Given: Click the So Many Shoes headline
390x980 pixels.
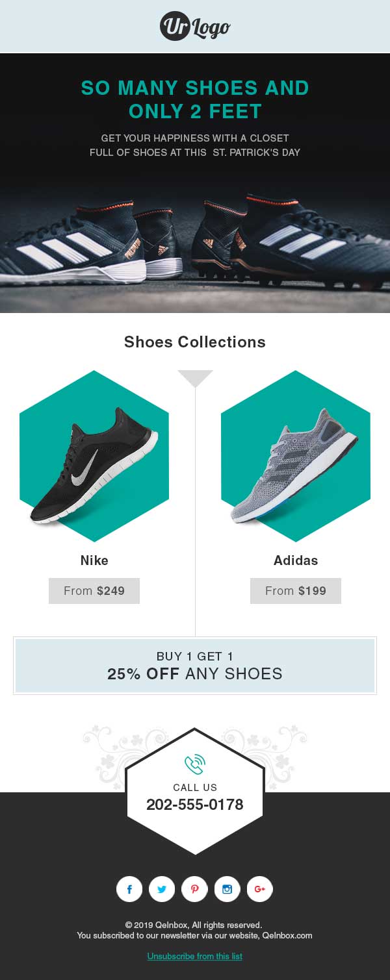Looking at the screenshot, I should 195,99.
